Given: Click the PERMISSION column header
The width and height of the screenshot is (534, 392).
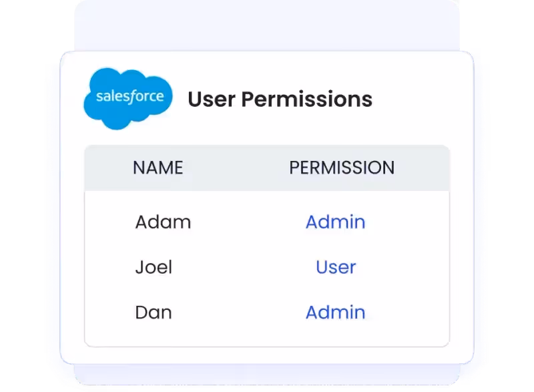Looking at the screenshot, I should (342, 168).
